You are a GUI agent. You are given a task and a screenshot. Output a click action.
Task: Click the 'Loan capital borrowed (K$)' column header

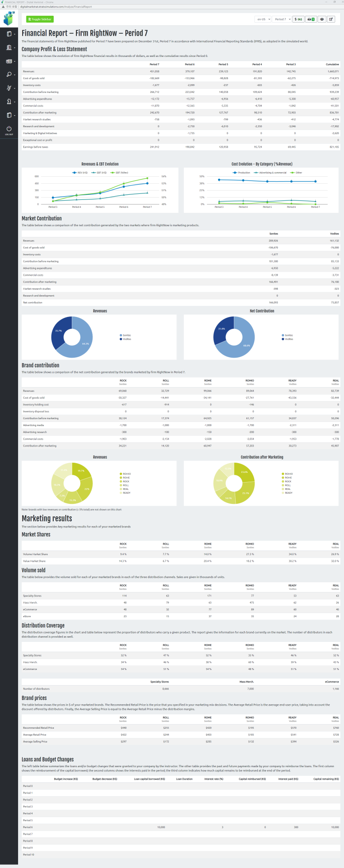(150, 779)
